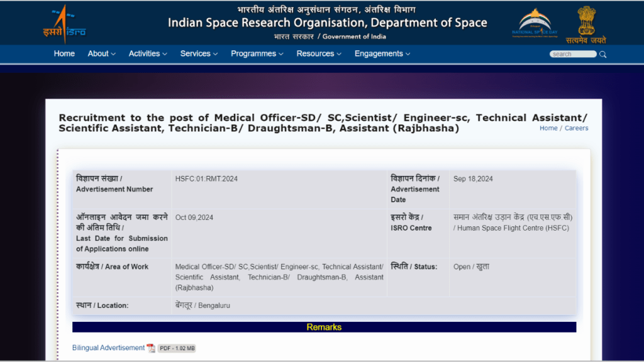The image size is (644, 362).
Task: Open the Home menu item
Action: point(64,54)
